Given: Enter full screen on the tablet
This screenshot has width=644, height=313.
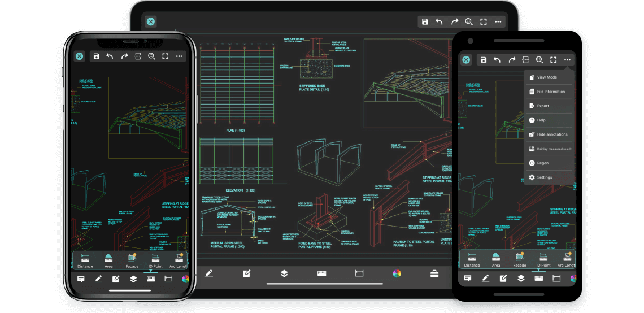Looking at the screenshot, I should tap(484, 22).
